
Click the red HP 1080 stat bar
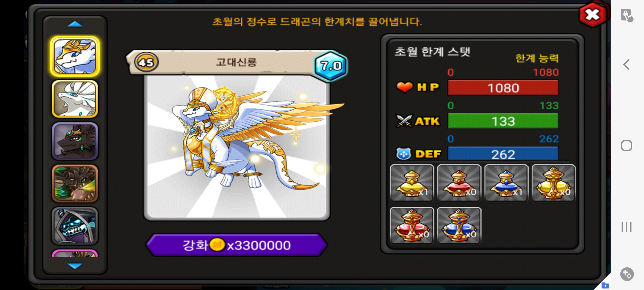tap(503, 88)
